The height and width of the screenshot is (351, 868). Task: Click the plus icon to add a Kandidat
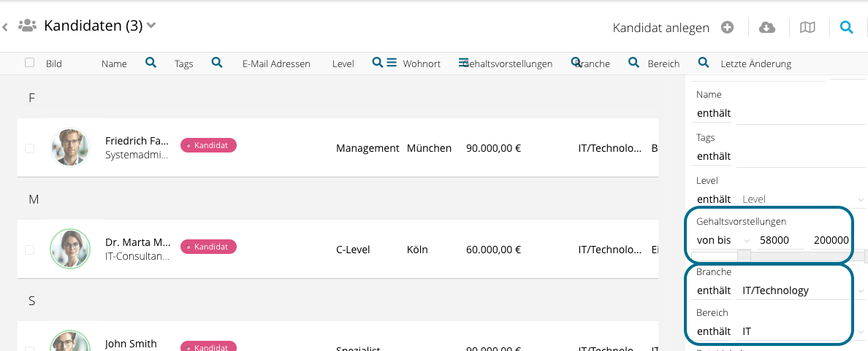coord(728,27)
